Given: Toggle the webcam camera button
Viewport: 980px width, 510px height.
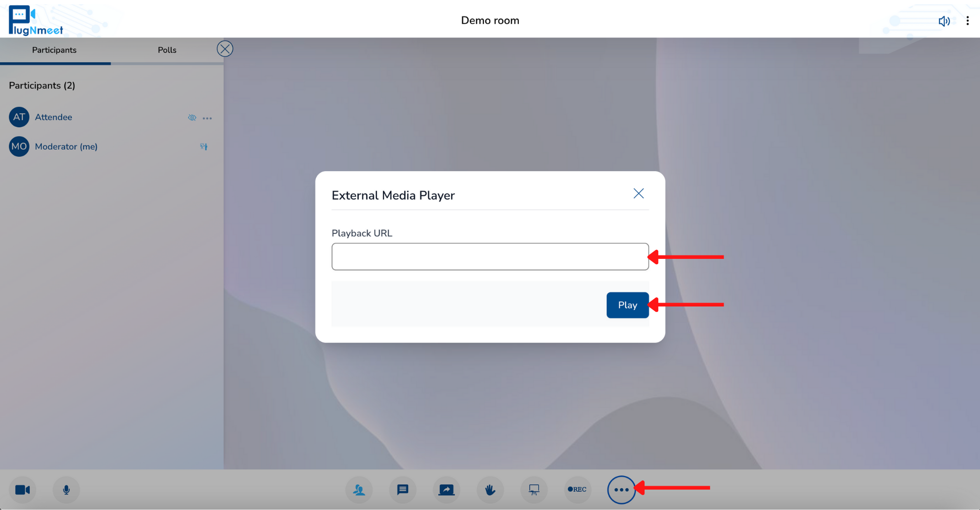Looking at the screenshot, I should click(x=23, y=490).
